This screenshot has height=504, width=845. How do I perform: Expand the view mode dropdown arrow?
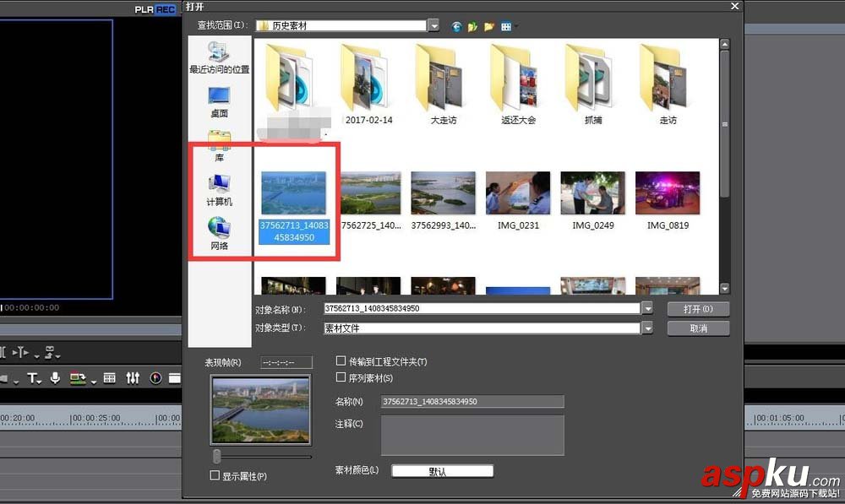[516, 26]
